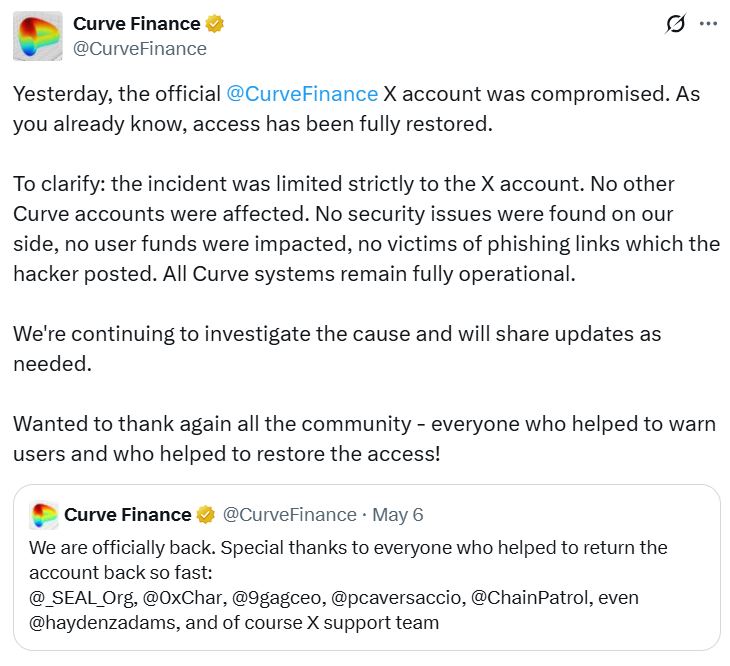
Task: Click the @CurveFinance handle under the name
Action: [x=139, y=48]
